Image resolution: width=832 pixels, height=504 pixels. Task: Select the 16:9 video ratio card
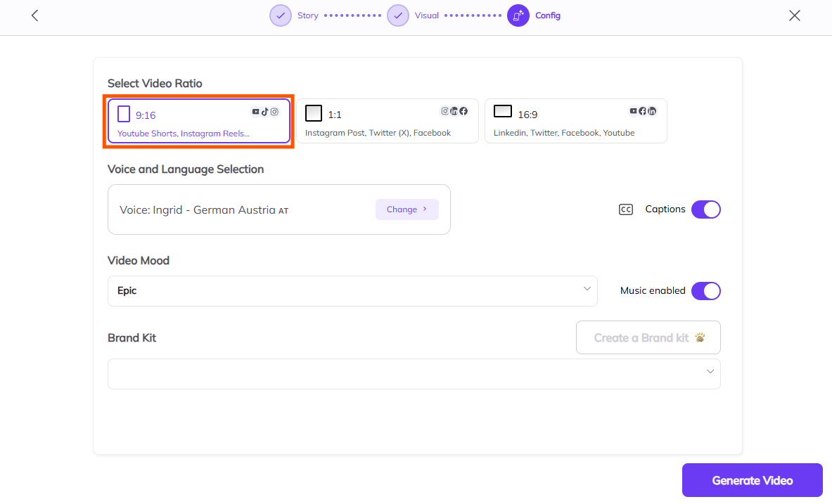coord(576,121)
